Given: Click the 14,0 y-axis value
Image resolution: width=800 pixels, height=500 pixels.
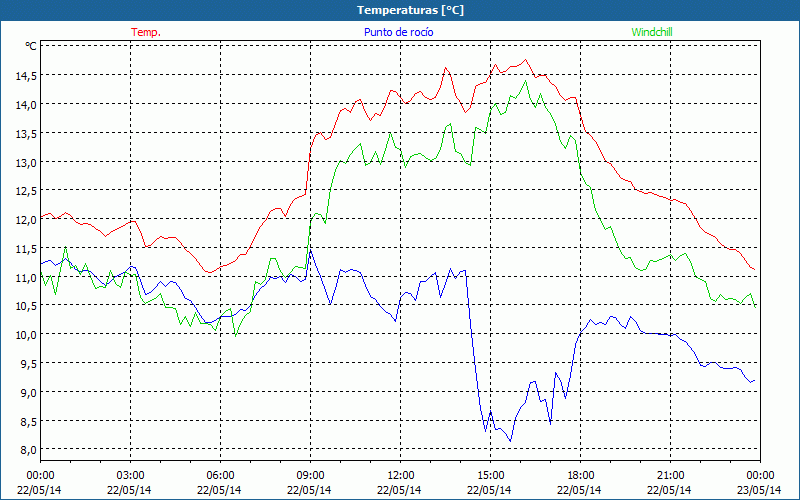Looking at the screenshot, I should [26, 104].
